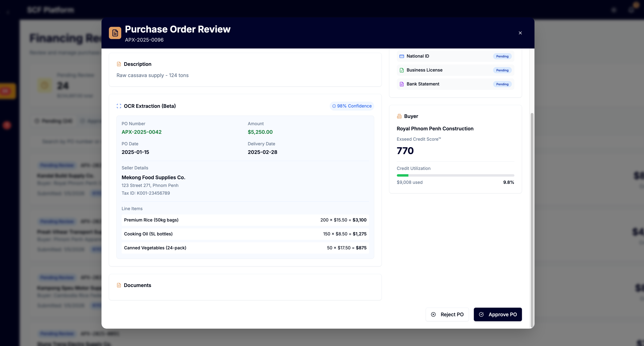Click the Reject PO button
Image resolution: width=644 pixels, height=346 pixels.
coord(447,314)
